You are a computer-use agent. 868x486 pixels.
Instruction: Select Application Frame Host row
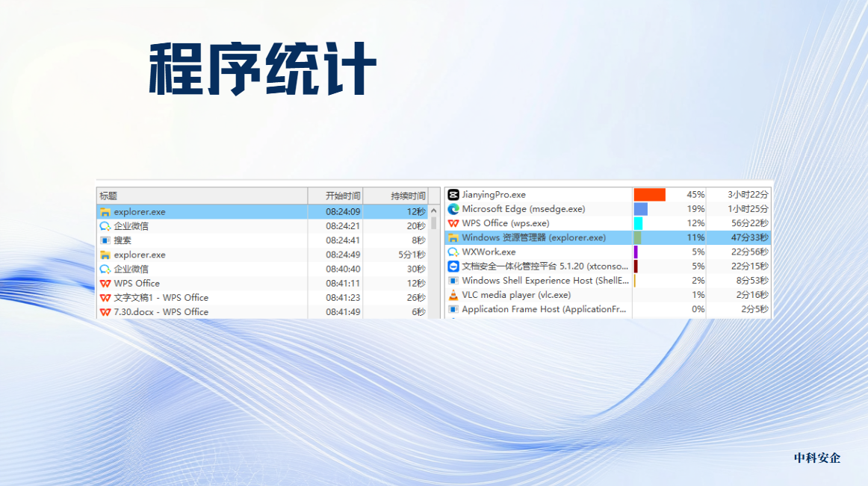click(x=608, y=309)
